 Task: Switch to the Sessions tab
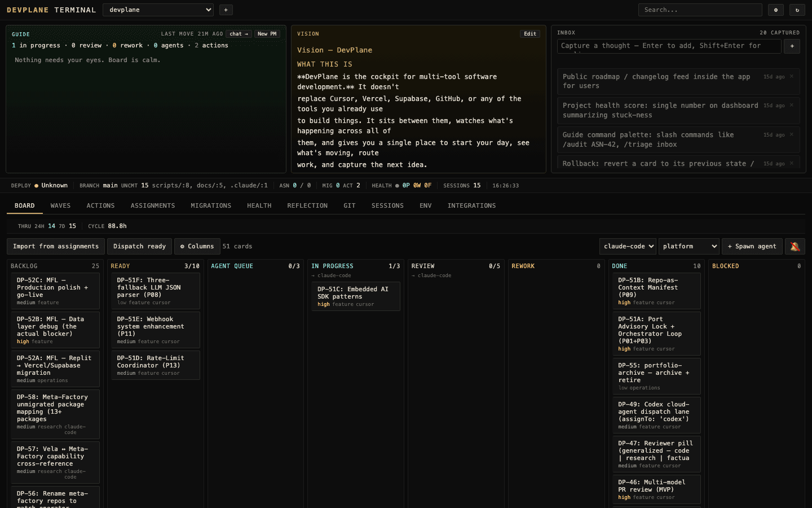[387, 205]
